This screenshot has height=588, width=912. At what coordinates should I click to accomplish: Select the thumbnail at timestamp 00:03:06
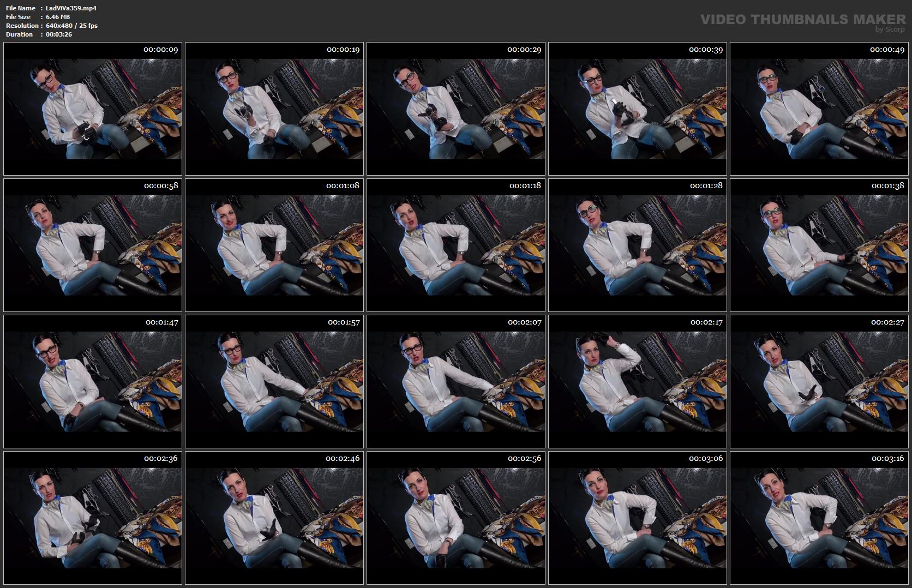pyautogui.click(x=638, y=518)
